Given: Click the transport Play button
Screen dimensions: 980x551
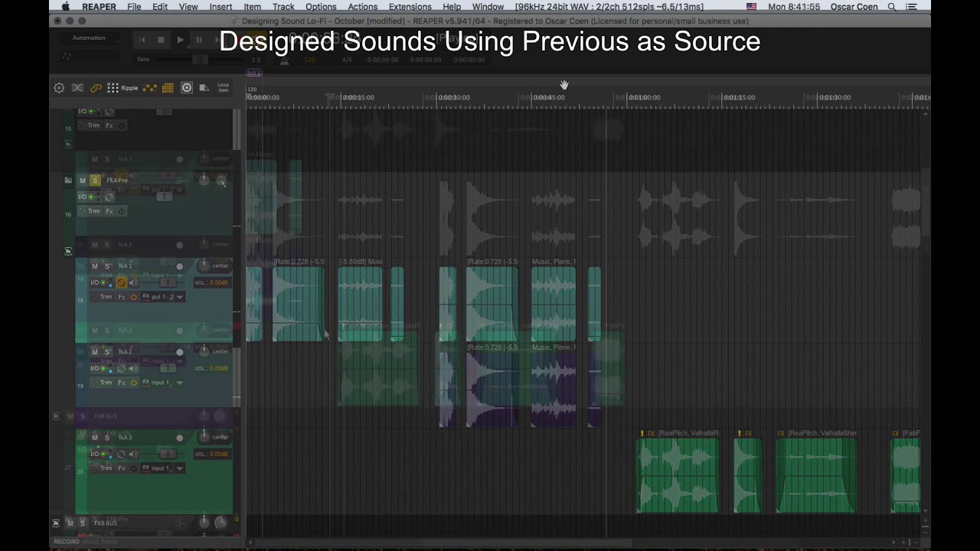Looking at the screenshot, I should (180, 40).
